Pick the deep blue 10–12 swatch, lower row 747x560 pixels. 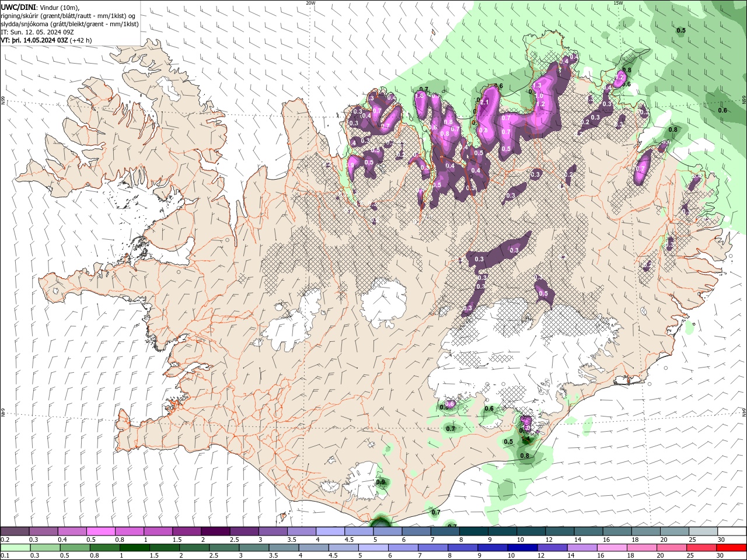(522, 548)
